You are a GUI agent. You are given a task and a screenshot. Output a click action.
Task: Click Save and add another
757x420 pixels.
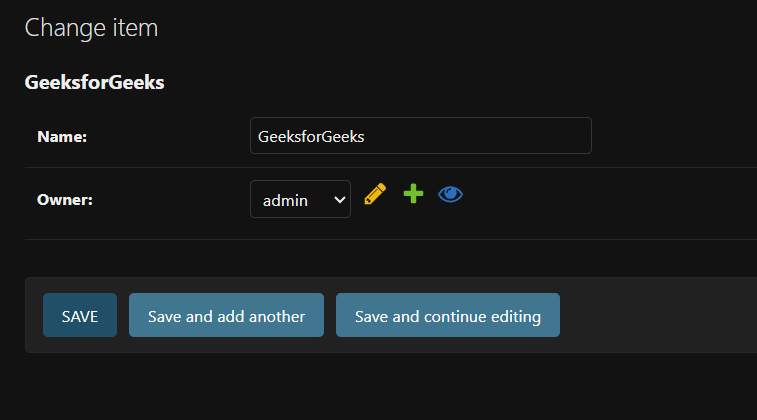click(226, 315)
